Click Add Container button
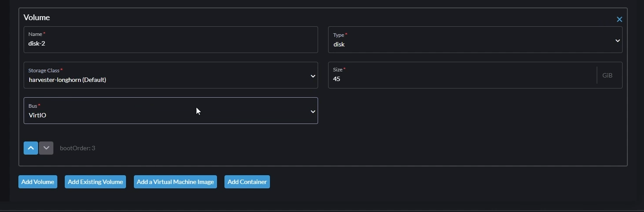Image resolution: width=644 pixels, height=212 pixels. point(247,182)
